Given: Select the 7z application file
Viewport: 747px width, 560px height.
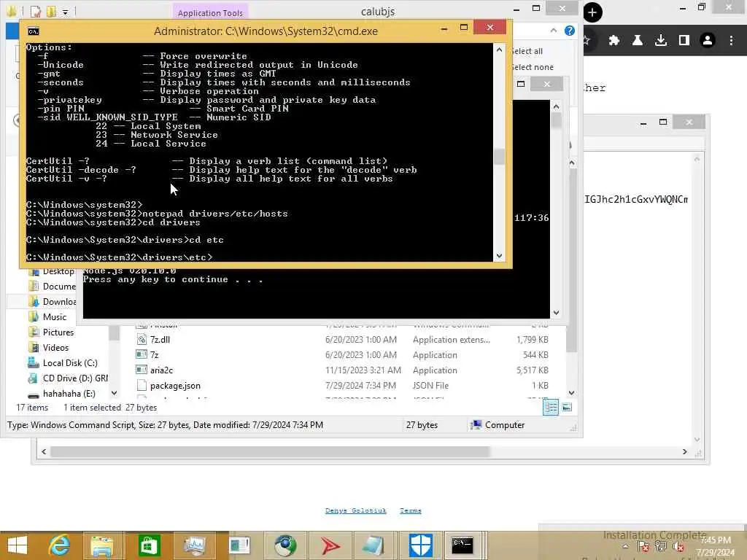Looking at the screenshot, I should (342, 355).
